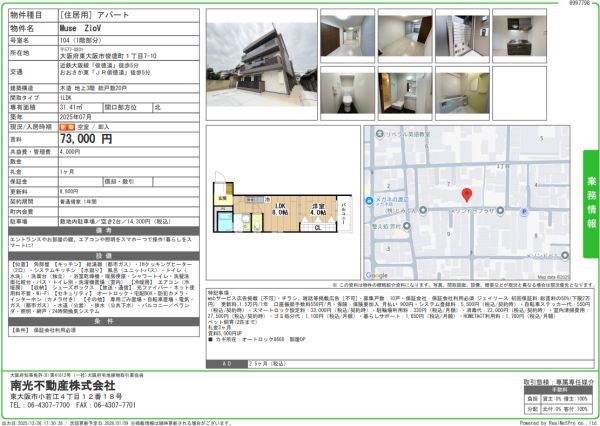
Task: Open the kitchen photo thumbnail
Action: [x=519, y=36]
